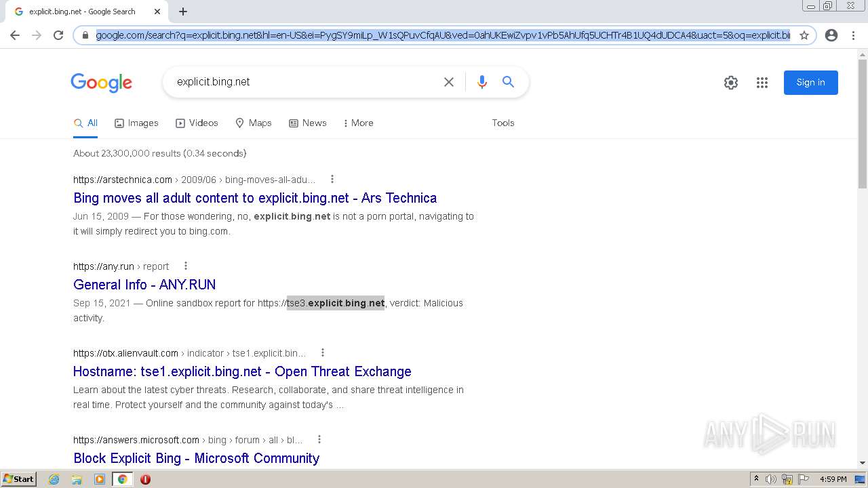Click the answers.microsoft.com URL breadcrumb
This screenshot has width=868, height=488.
coord(188,440)
